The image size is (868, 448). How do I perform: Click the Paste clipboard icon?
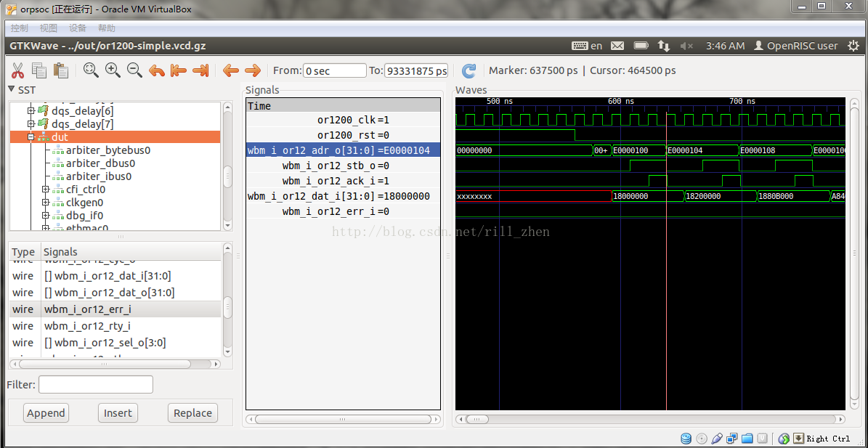click(60, 70)
